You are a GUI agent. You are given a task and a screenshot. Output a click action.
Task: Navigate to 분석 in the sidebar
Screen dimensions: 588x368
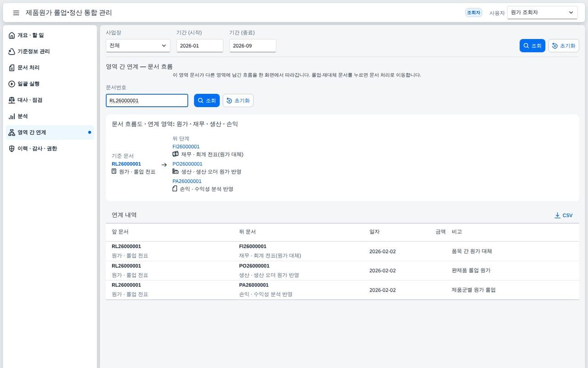coord(50,116)
